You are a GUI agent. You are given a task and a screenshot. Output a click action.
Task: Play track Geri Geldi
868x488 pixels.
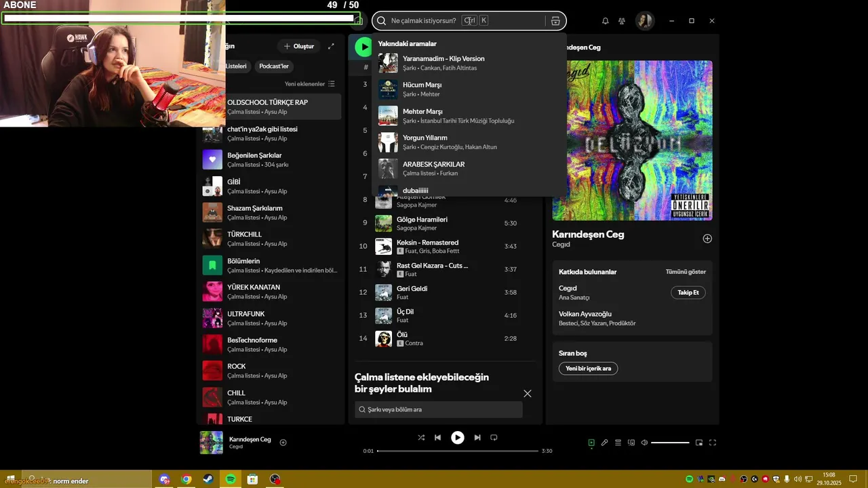point(444,293)
